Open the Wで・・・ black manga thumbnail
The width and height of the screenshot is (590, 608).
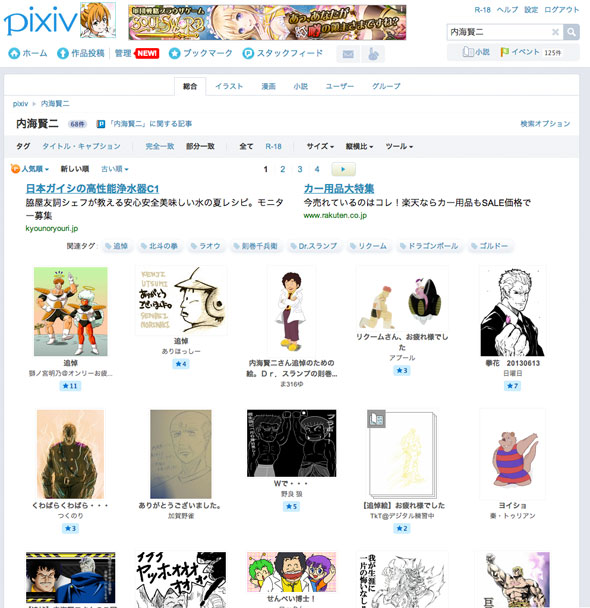click(292, 443)
